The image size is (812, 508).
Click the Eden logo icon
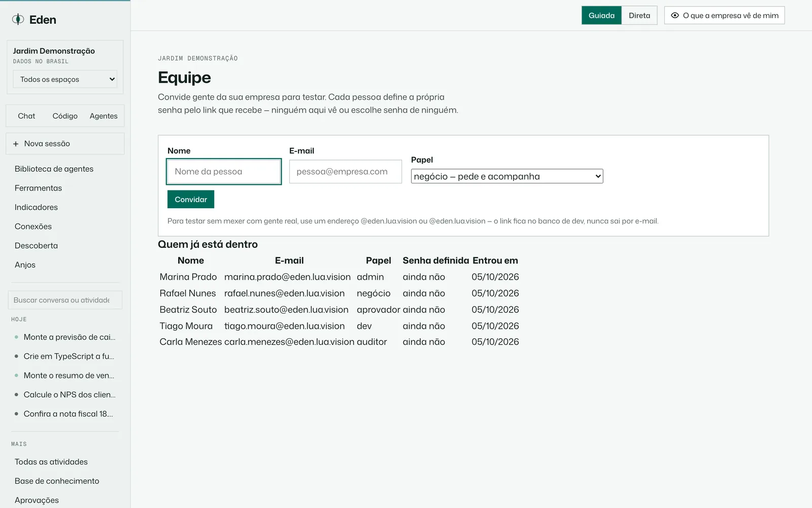(18, 19)
